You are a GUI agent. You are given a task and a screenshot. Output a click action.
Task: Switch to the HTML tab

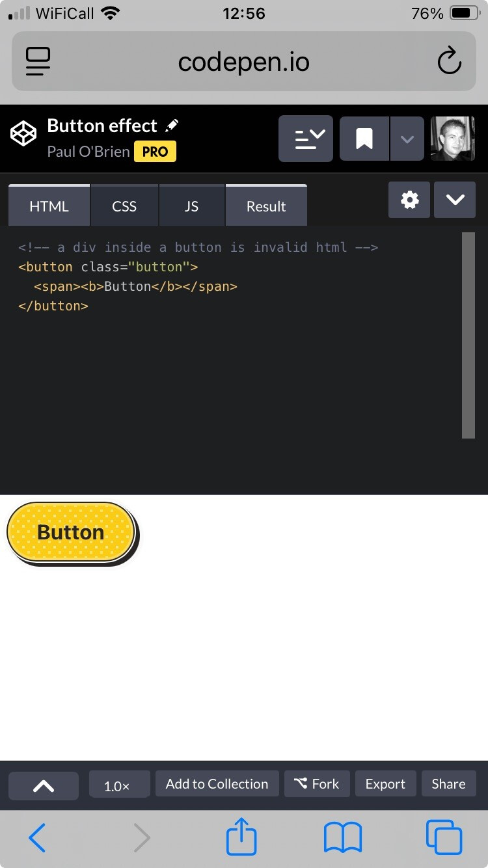[x=49, y=206]
